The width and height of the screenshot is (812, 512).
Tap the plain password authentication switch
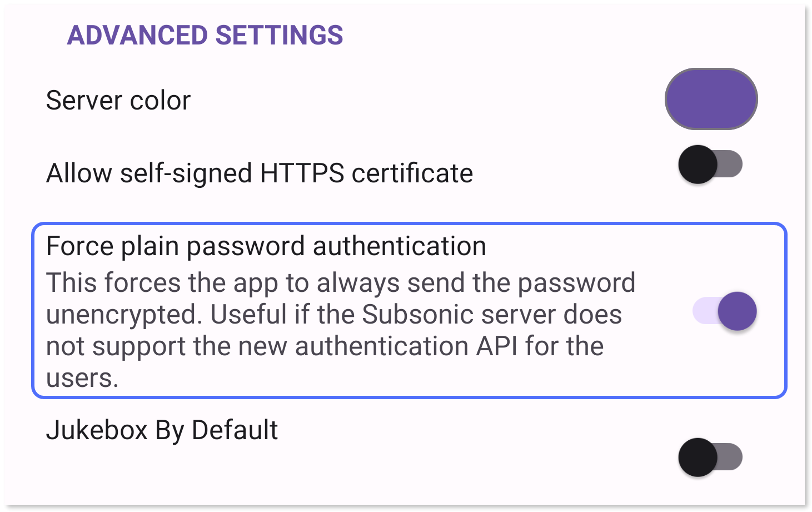[724, 311]
